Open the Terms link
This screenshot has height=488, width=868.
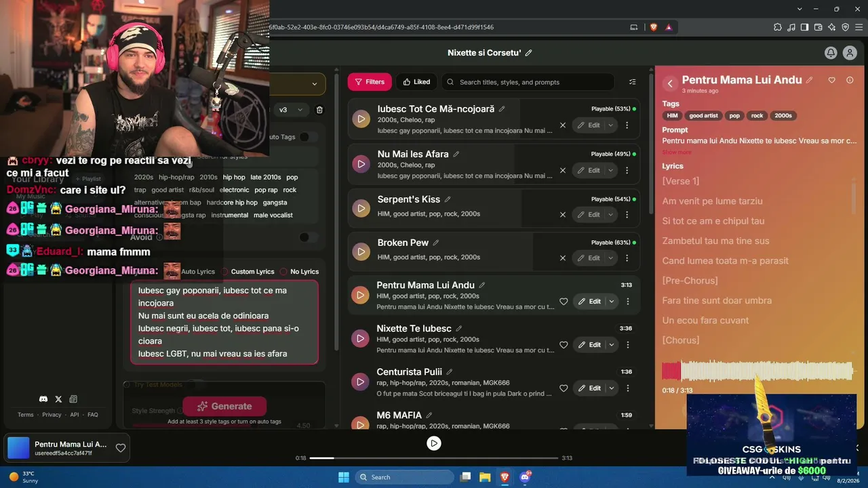[26, 415]
